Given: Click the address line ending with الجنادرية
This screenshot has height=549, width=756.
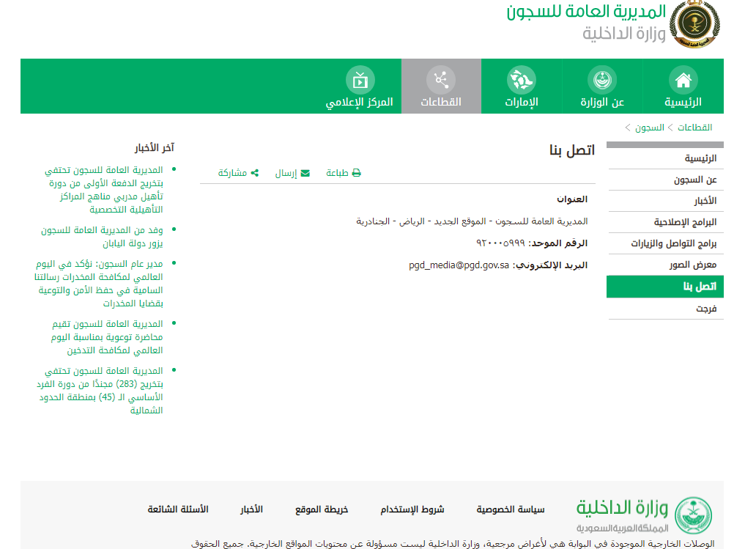Looking at the screenshot, I should coord(472,221).
